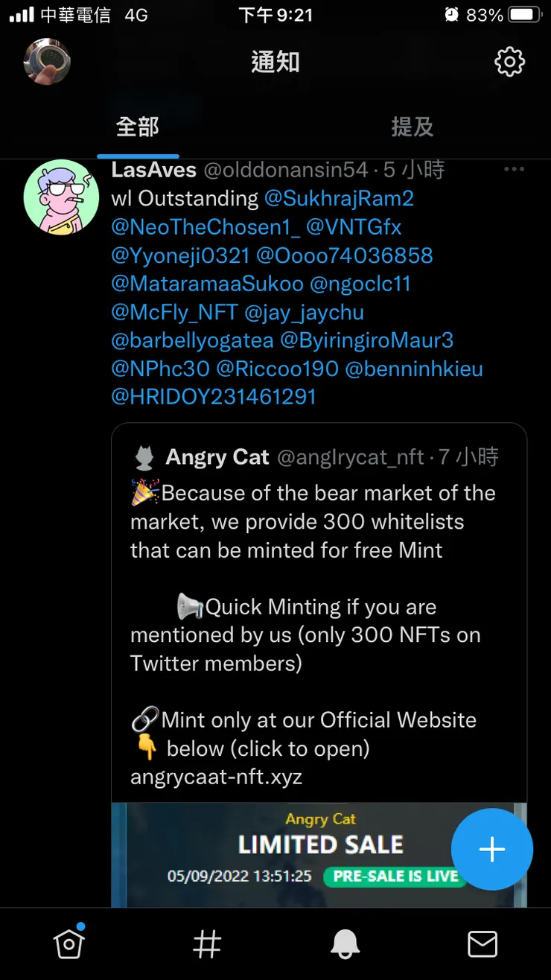
Task: Open the tweet's more options ellipsis
Action: click(x=514, y=170)
